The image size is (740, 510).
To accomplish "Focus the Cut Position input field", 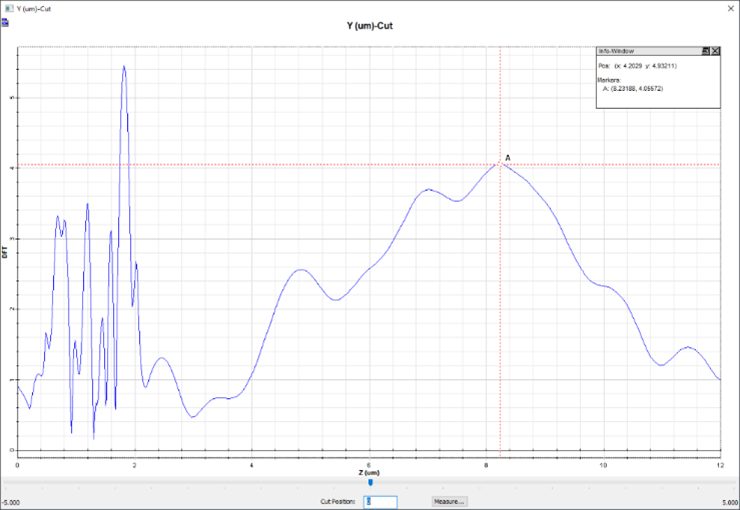I will (x=379, y=501).
